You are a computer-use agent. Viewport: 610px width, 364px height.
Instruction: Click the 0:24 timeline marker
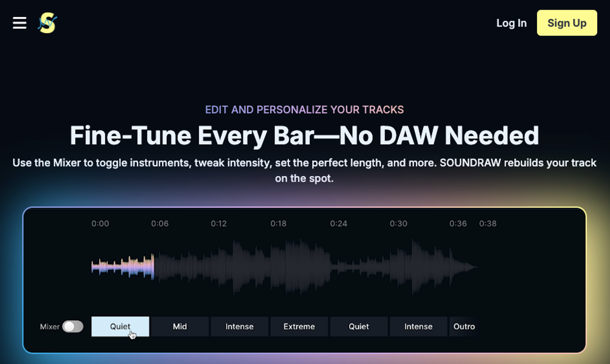point(339,224)
